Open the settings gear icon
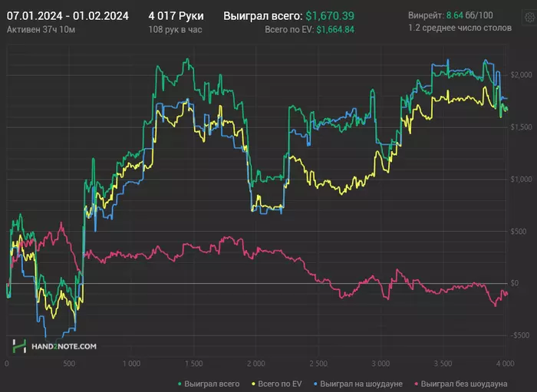Screen dimensions: 537x392 click(529, 17)
